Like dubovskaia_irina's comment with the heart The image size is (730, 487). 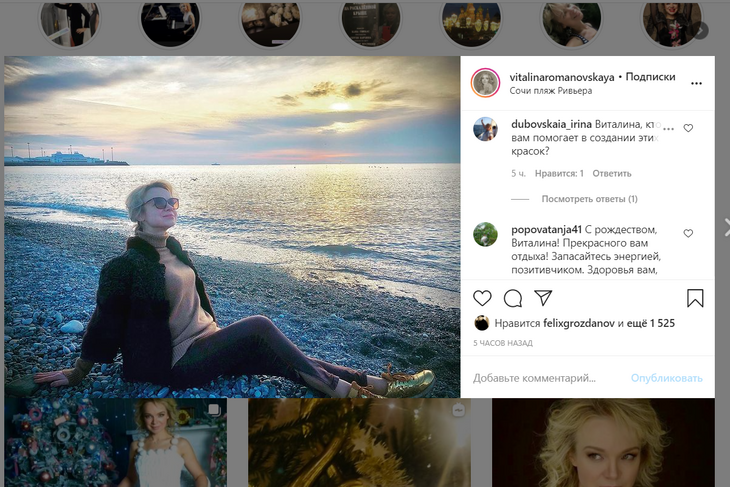coord(688,129)
